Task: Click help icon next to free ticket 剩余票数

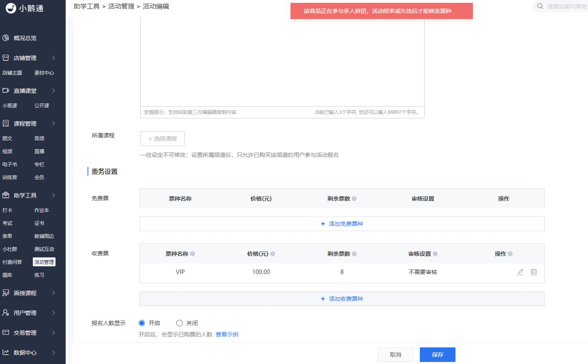Action: tap(354, 199)
